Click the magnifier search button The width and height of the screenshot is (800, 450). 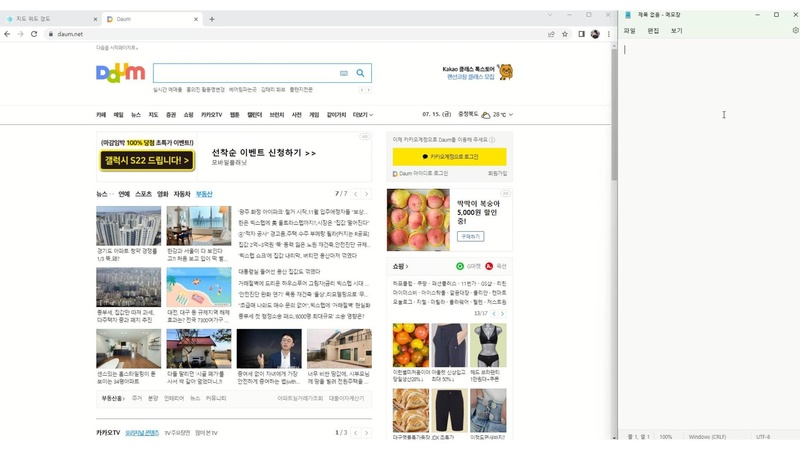tap(360, 73)
